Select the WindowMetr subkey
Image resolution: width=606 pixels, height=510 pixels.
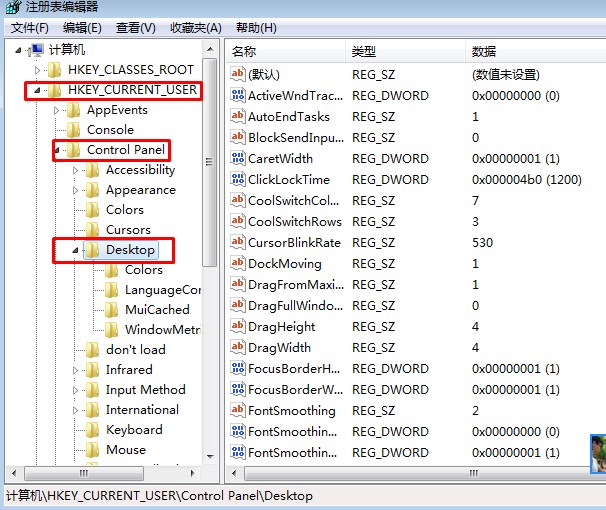[x=163, y=330]
